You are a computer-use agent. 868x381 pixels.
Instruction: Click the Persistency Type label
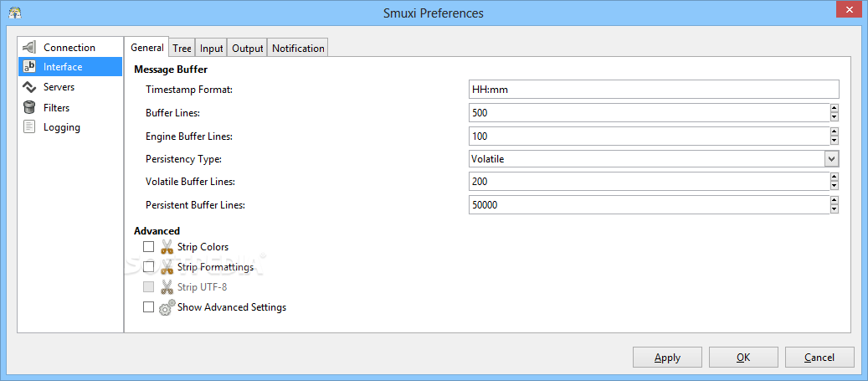pos(183,159)
